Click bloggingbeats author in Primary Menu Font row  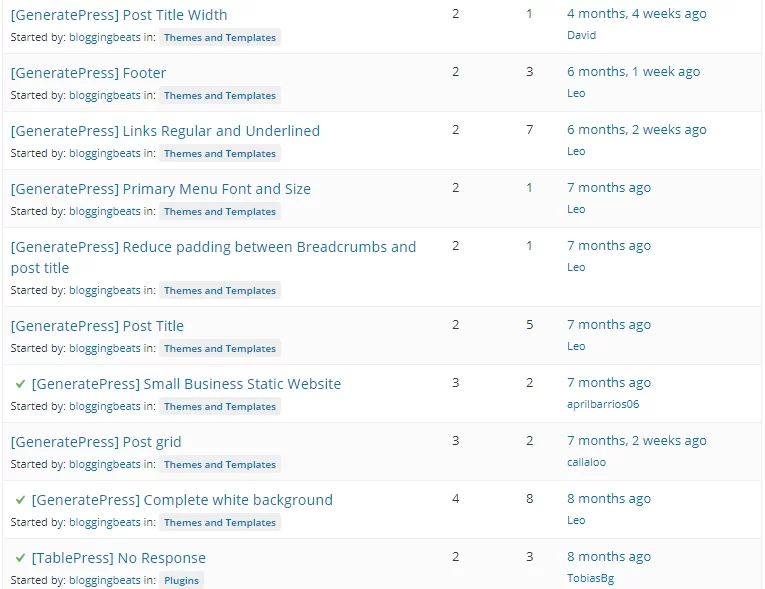[105, 212]
